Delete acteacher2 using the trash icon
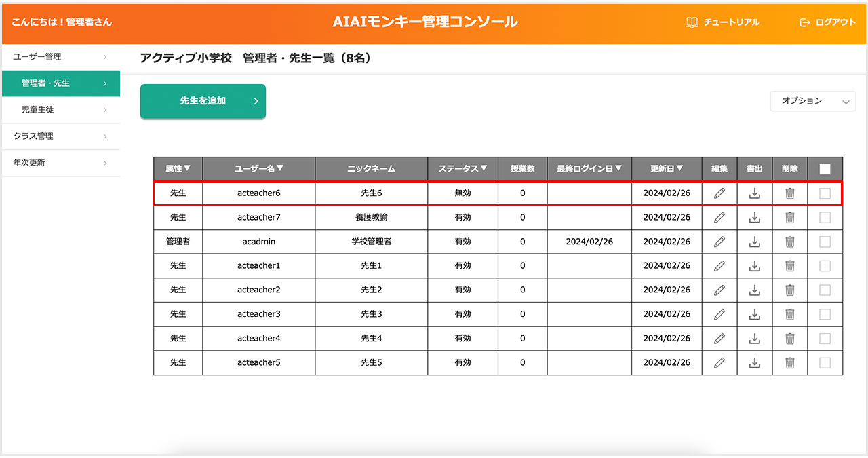The image size is (868, 458). tap(790, 290)
